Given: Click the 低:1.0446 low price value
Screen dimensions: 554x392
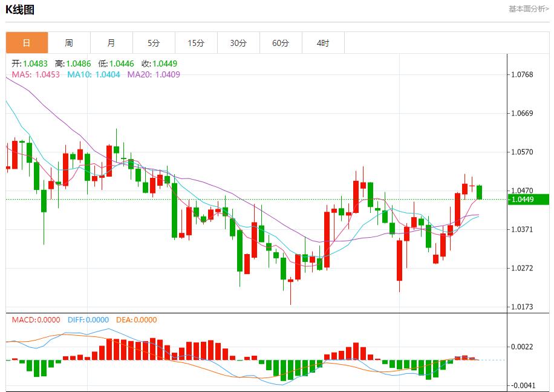Looking at the screenshot, I should tap(116, 64).
